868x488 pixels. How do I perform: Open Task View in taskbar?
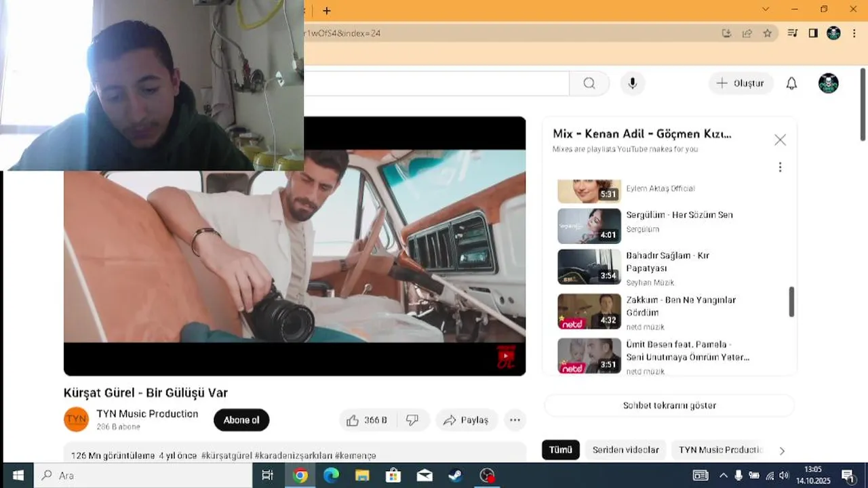(268, 476)
